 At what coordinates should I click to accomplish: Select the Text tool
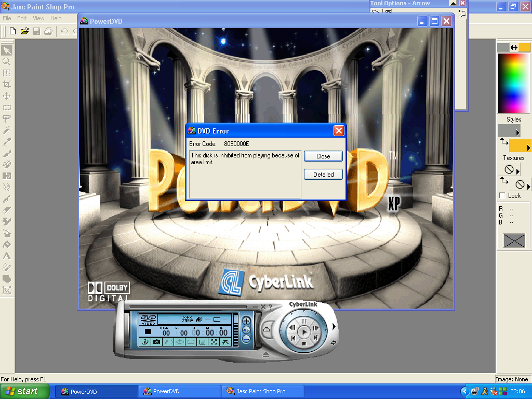tap(7, 256)
